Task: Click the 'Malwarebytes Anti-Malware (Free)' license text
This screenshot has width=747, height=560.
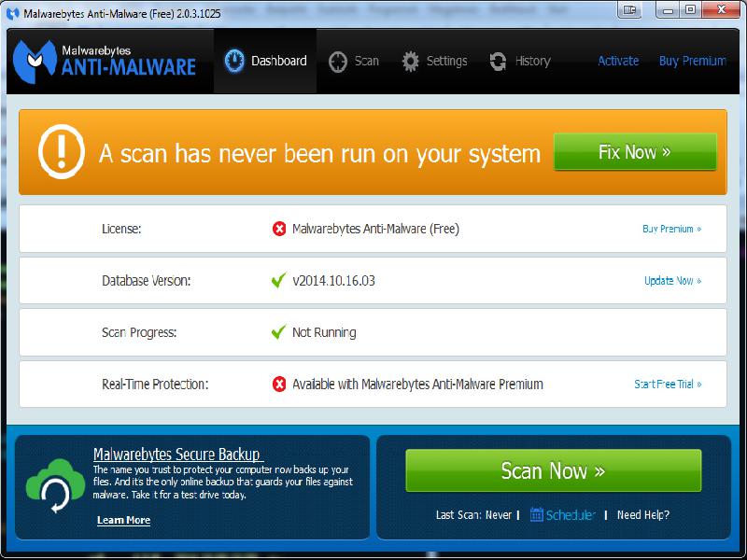Action: point(375,229)
